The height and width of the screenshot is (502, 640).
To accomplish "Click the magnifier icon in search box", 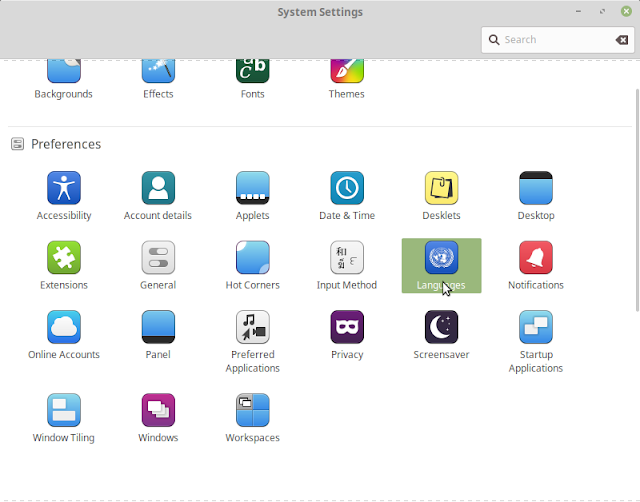I will click(x=494, y=40).
